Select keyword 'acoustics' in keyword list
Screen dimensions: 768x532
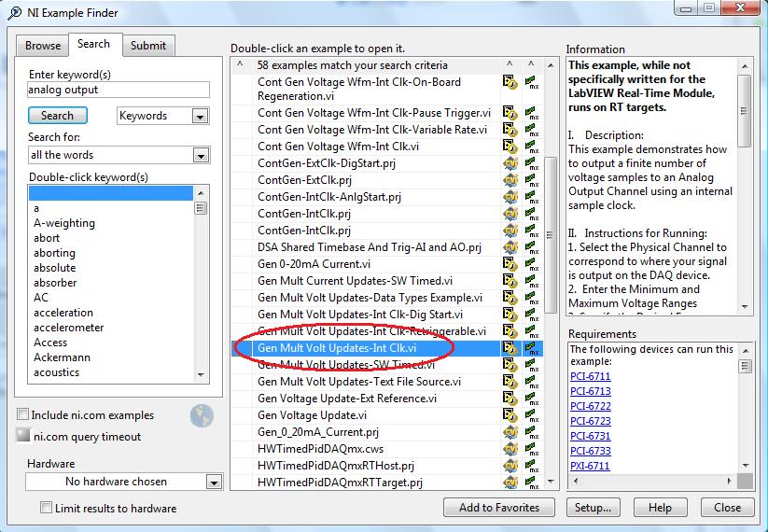pos(56,372)
